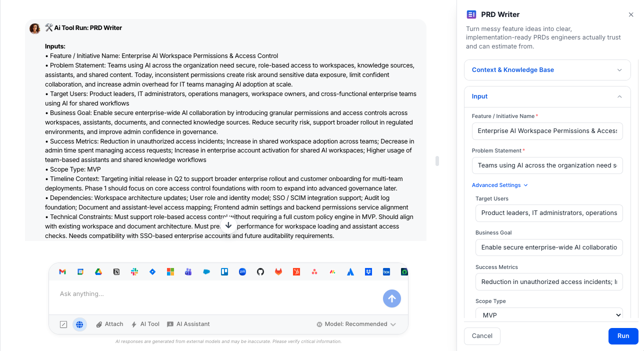Open the Google Drive integration icon
Image resolution: width=644 pixels, height=351 pixels.
point(98,272)
